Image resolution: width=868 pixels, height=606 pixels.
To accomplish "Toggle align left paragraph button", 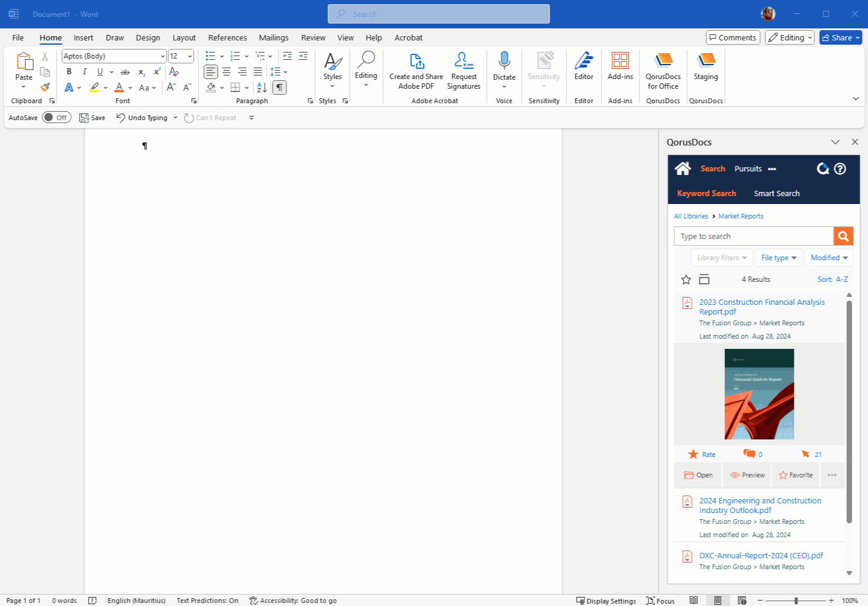I will [x=211, y=72].
